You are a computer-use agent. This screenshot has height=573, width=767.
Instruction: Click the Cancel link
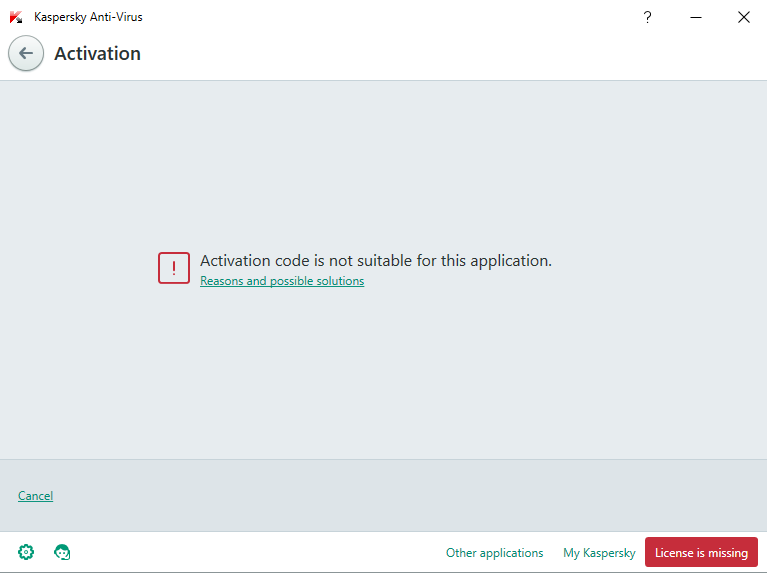[35, 496]
